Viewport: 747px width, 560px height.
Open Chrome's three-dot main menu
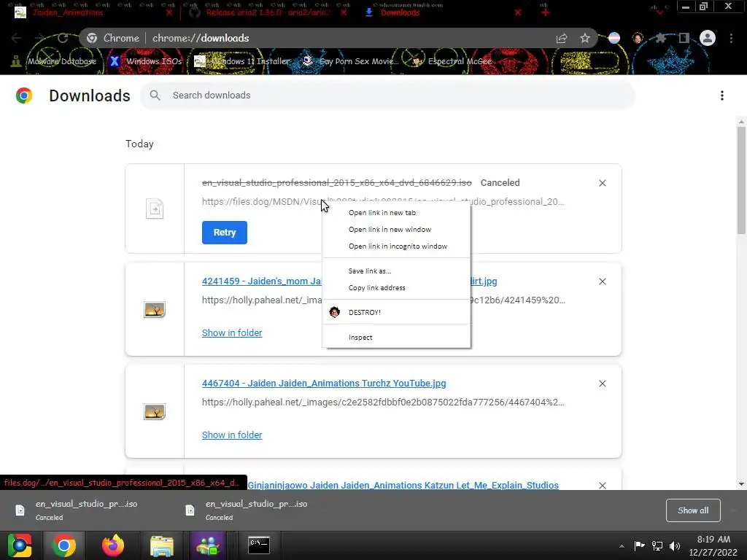click(731, 38)
